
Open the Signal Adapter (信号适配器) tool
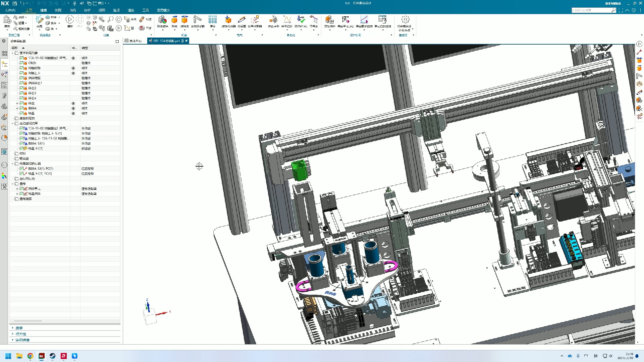coord(255,20)
